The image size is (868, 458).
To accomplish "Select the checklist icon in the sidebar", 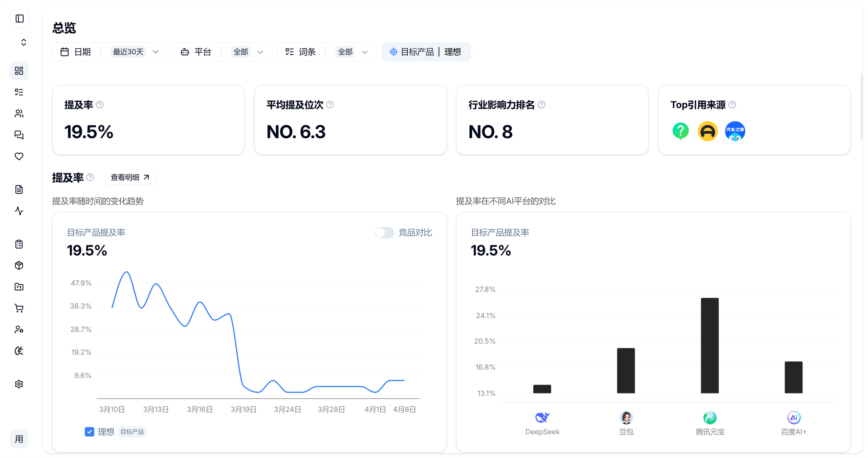I will (19, 92).
